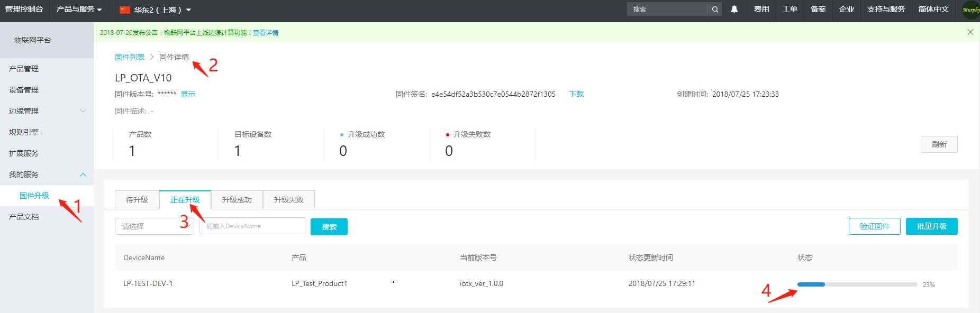Expand the 边缘管理 sidebar section
The width and height of the screenshot is (980, 313).
pos(83,111)
